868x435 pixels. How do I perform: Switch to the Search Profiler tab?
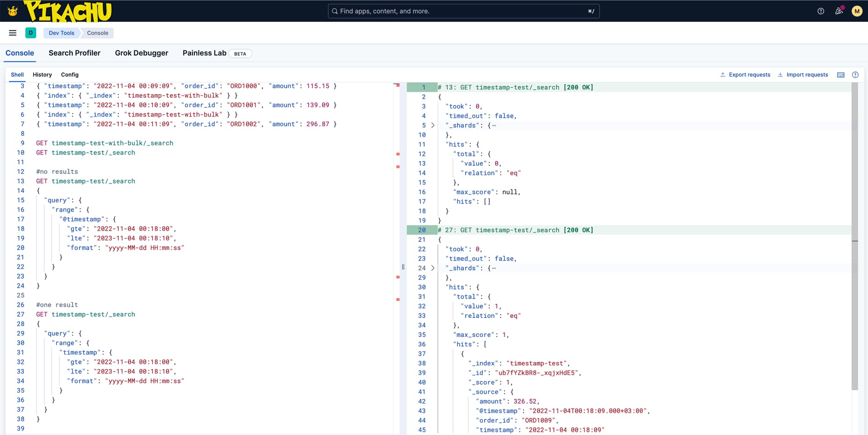(75, 53)
